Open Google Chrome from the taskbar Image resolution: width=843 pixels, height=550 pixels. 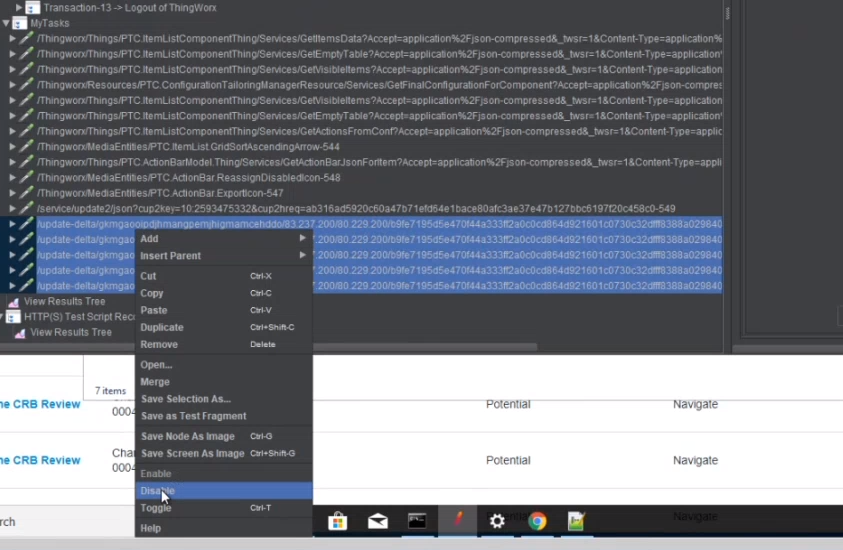click(537, 521)
